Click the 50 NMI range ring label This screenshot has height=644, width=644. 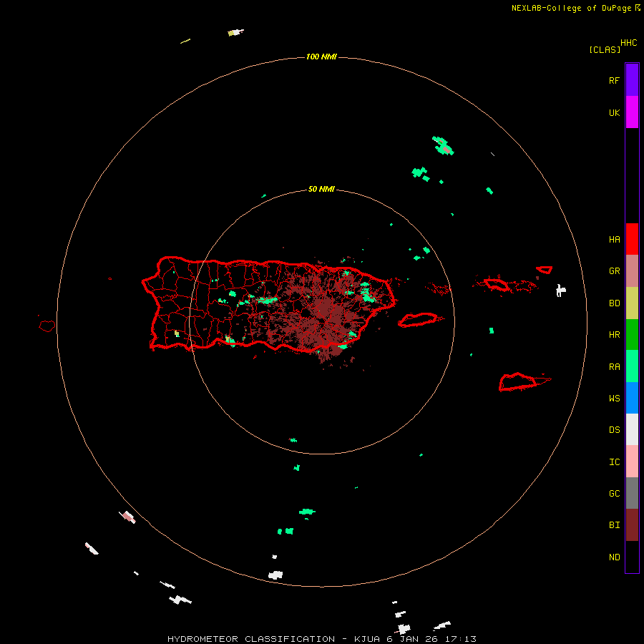point(321,189)
